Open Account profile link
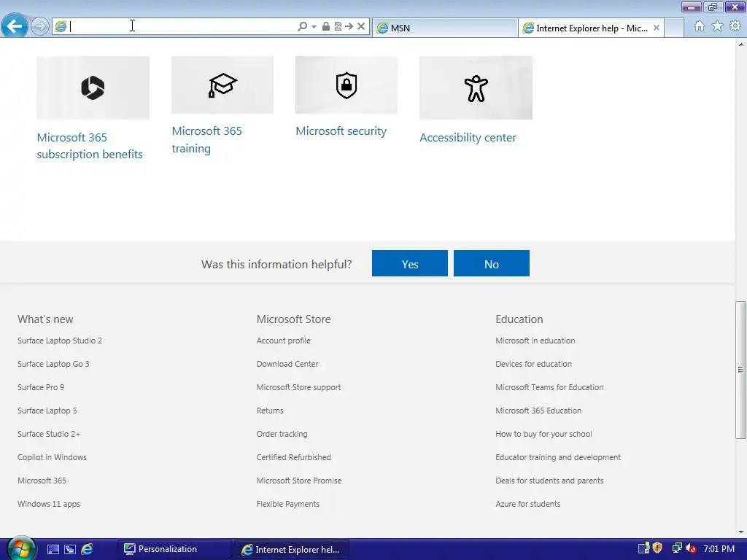The width and height of the screenshot is (747, 560). [x=284, y=341]
